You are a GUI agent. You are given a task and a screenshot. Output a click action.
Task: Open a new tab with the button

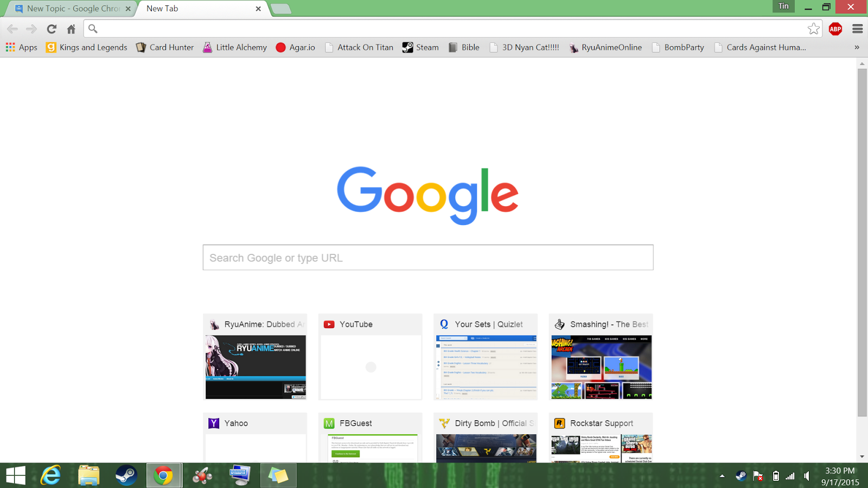[x=281, y=9]
